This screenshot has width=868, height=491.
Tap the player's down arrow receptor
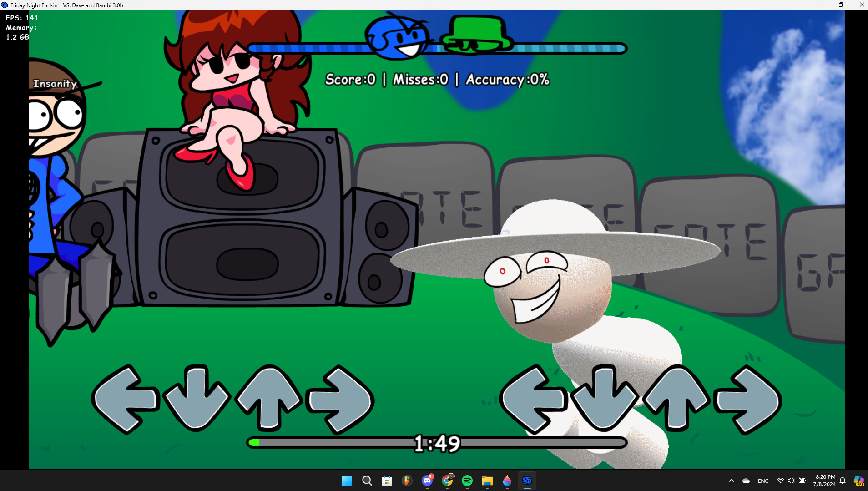coord(605,398)
